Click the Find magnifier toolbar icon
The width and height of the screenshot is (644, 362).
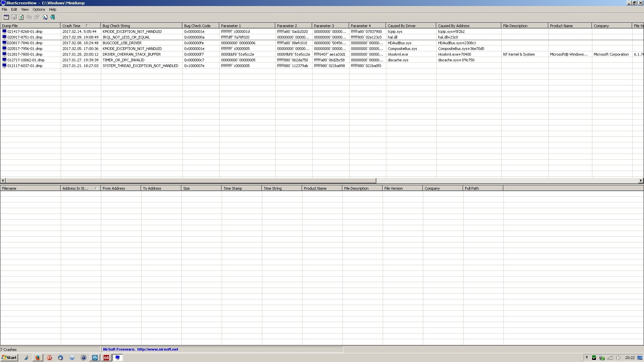pos(45,17)
